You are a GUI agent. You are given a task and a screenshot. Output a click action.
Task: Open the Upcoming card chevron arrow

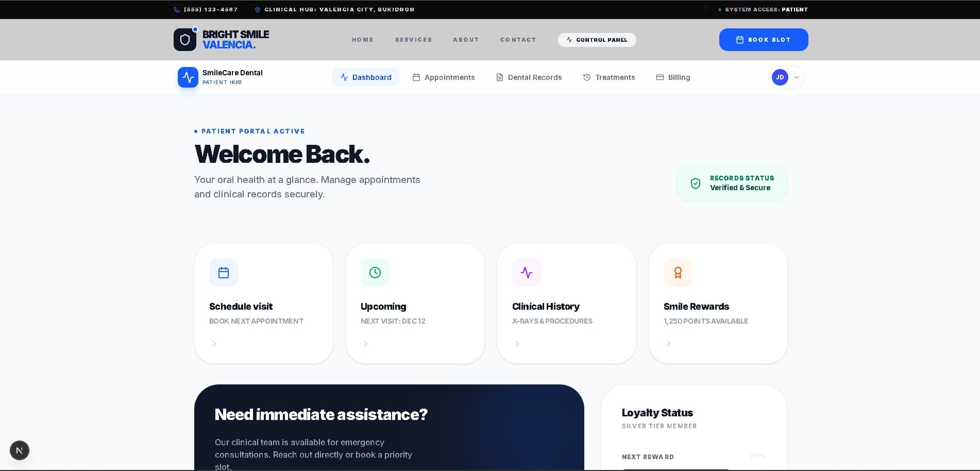point(366,344)
